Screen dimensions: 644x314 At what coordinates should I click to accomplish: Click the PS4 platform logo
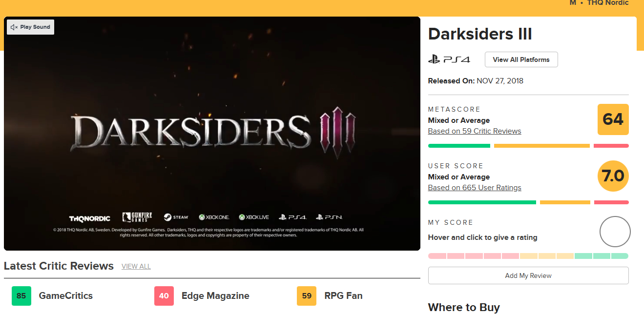point(449,60)
